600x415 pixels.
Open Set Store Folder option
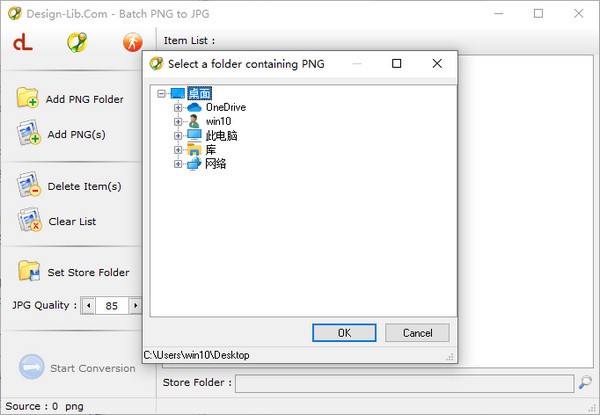pos(73,272)
